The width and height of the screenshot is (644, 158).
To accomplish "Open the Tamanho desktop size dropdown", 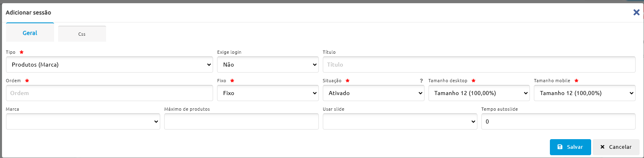I will 479,93.
